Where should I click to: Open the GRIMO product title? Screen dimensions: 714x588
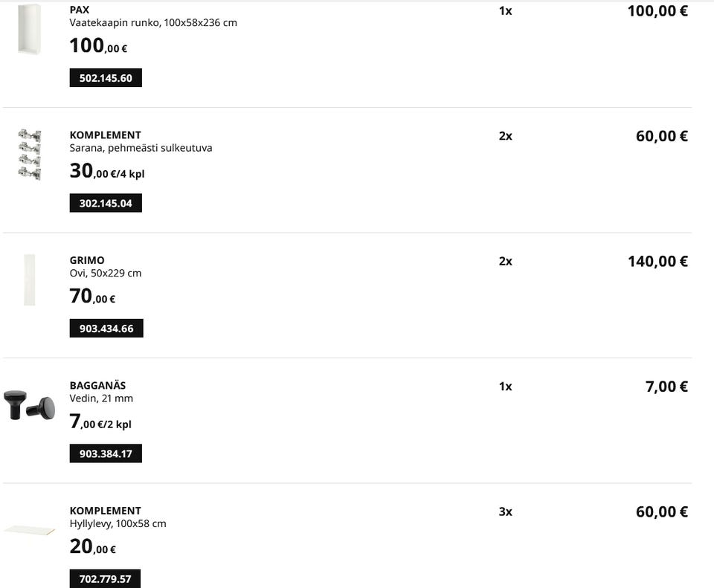coord(87,260)
